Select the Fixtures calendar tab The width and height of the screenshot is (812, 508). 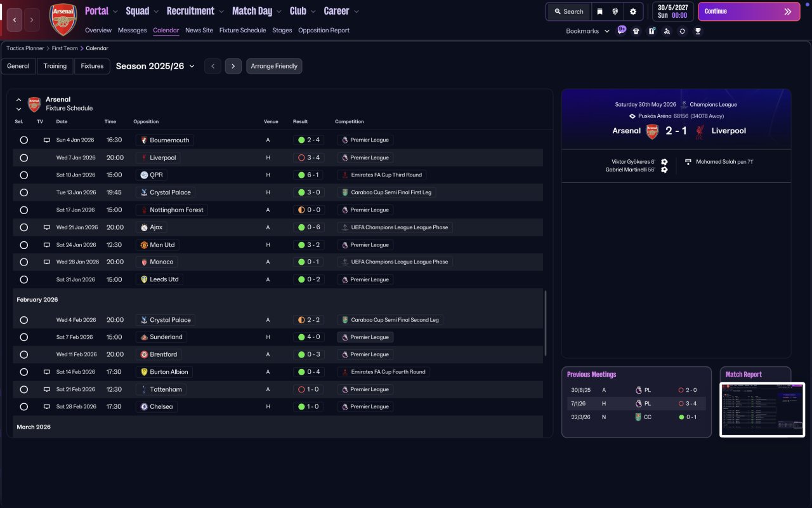coord(92,66)
